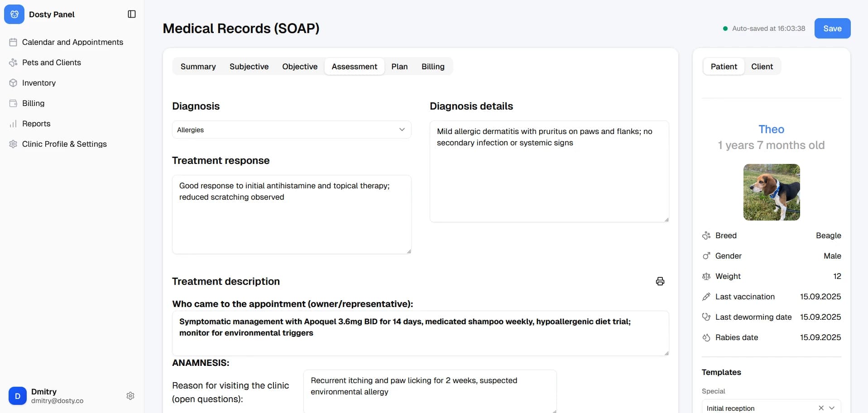Go to Pets and Clients
The image size is (868, 413).
coord(51,62)
